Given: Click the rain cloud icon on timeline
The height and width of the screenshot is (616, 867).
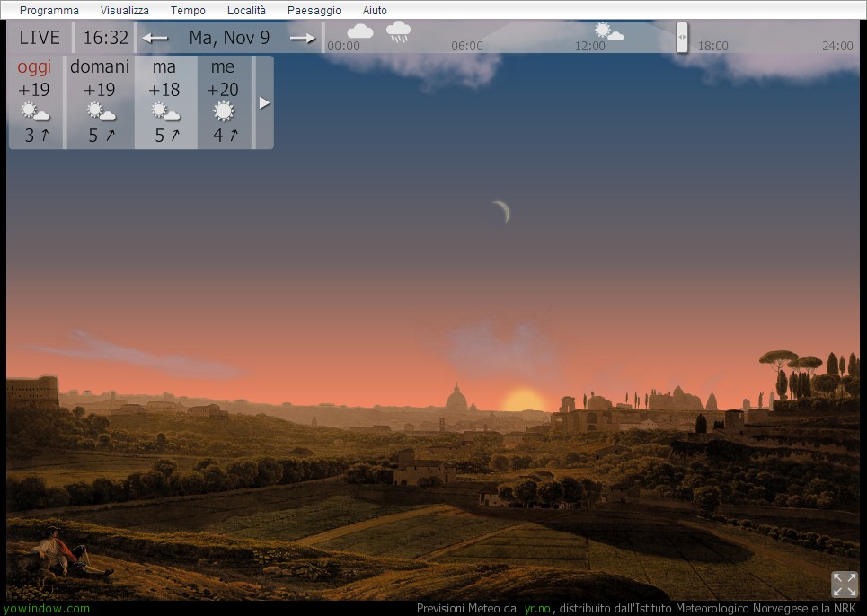Looking at the screenshot, I should point(399,32).
